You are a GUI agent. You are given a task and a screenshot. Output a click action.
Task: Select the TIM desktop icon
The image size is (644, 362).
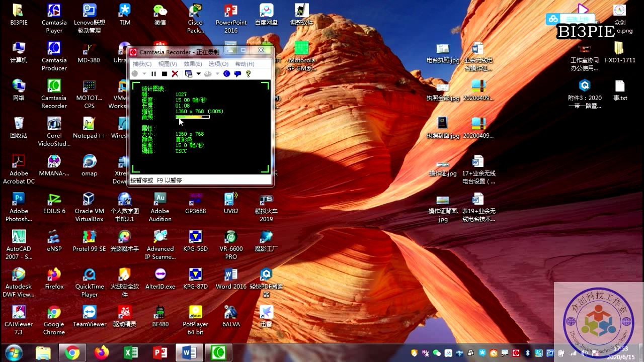coord(125,15)
